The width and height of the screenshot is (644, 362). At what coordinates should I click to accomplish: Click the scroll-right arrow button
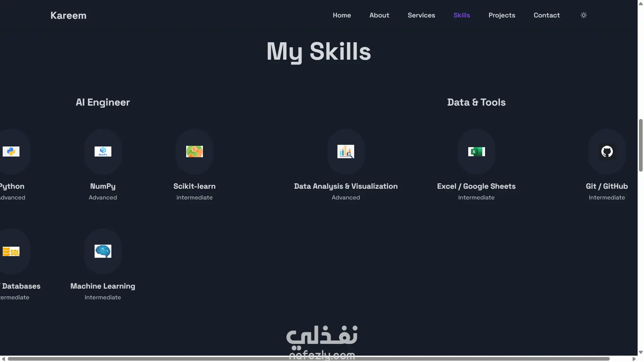pos(634,359)
